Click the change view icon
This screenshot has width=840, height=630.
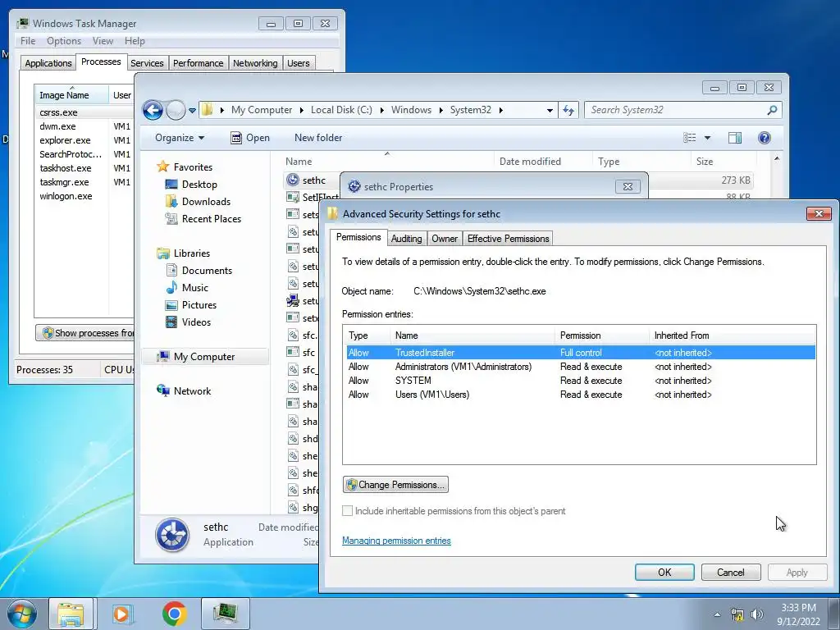[x=689, y=138]
